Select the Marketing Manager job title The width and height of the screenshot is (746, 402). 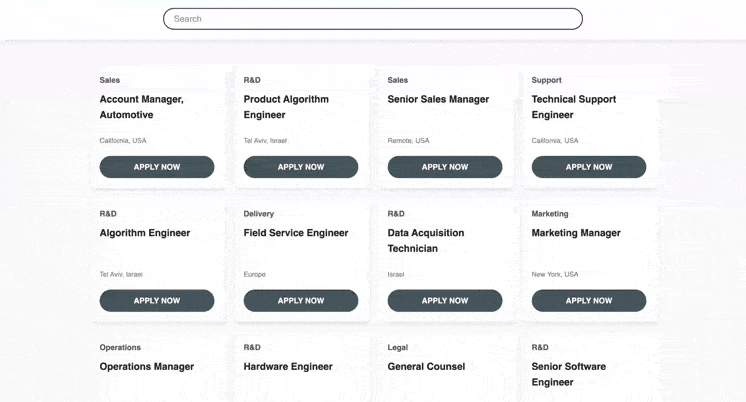pos(576,233)
